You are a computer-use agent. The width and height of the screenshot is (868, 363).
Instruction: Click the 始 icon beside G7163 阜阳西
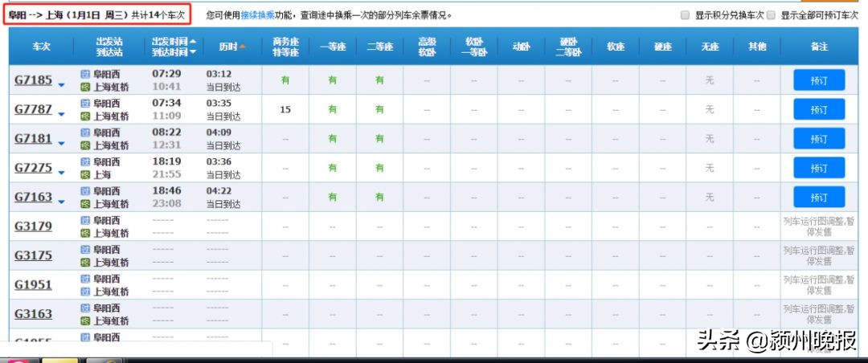pyautogui.click(x=84, y=191)
